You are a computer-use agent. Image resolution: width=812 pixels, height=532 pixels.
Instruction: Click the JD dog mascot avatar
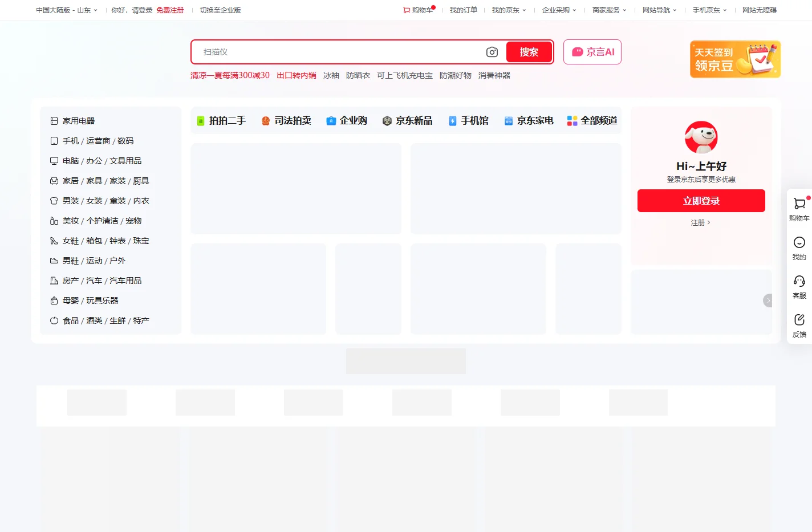[x=701, y=137]
